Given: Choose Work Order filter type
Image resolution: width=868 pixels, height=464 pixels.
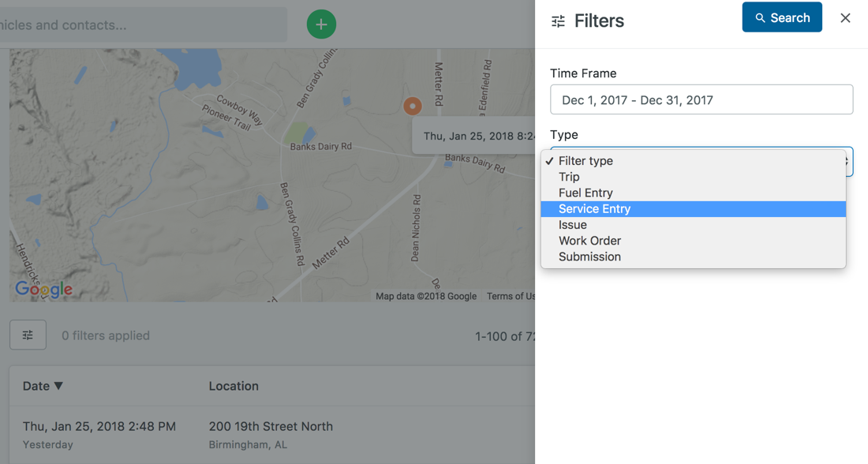Looking at the screenshot, I should click(x=589, y=241).
